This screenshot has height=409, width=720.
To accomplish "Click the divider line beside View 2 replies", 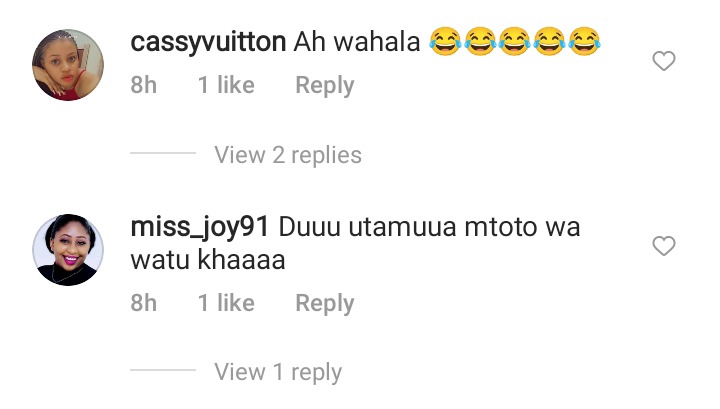I will click(x=163, y=153).
